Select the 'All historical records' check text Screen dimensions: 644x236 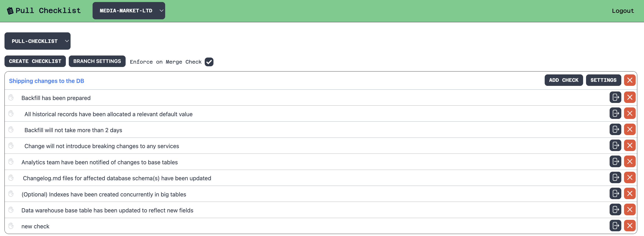(x=109, y=114)
